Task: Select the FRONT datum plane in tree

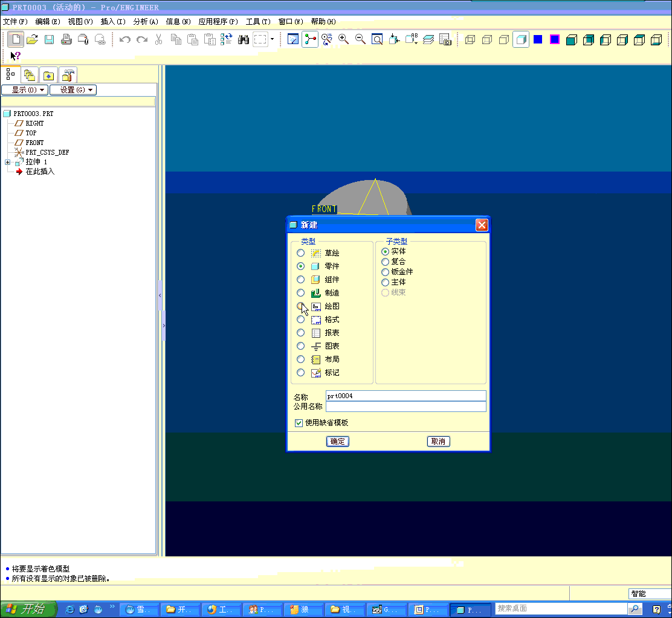Action: (x=34, y=143)
